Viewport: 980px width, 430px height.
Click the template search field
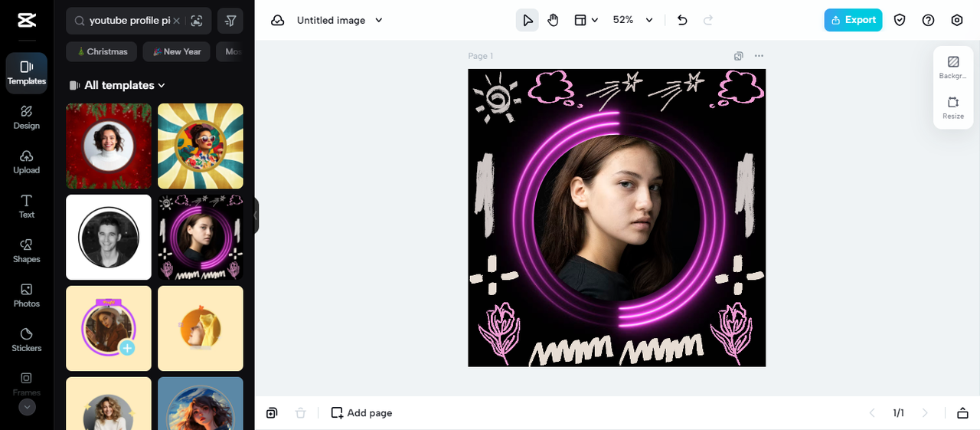click(129, 21)
